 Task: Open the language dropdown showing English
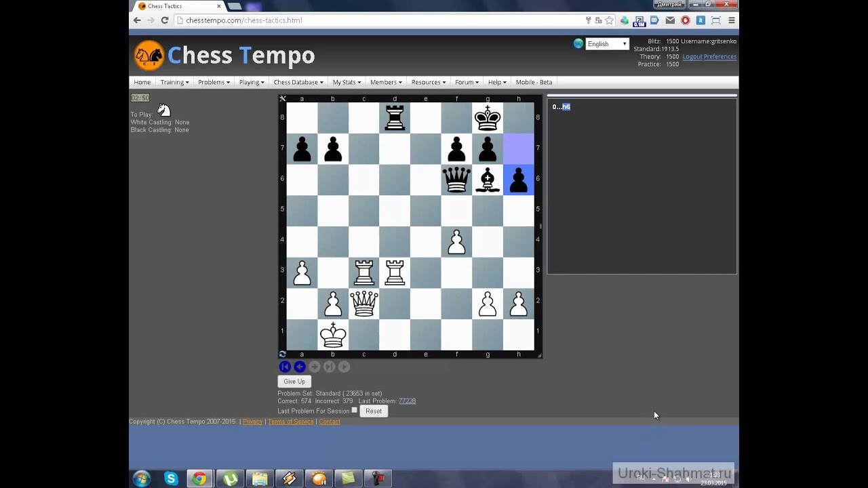coord(608,44)
